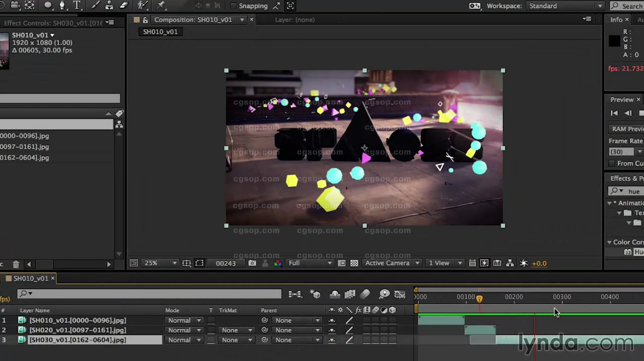
Task: Click the current time indicator on ruler
Action: click(x=479, y=298)
